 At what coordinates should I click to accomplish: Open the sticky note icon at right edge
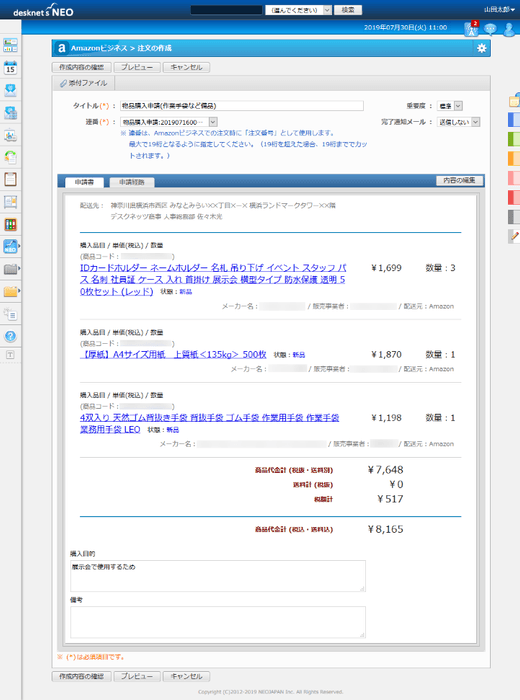tap(514, 100)
